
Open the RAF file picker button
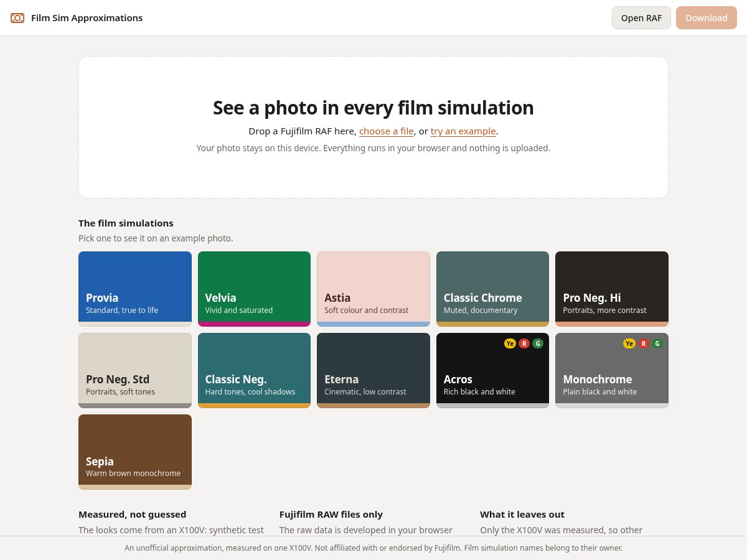[641, 18]
